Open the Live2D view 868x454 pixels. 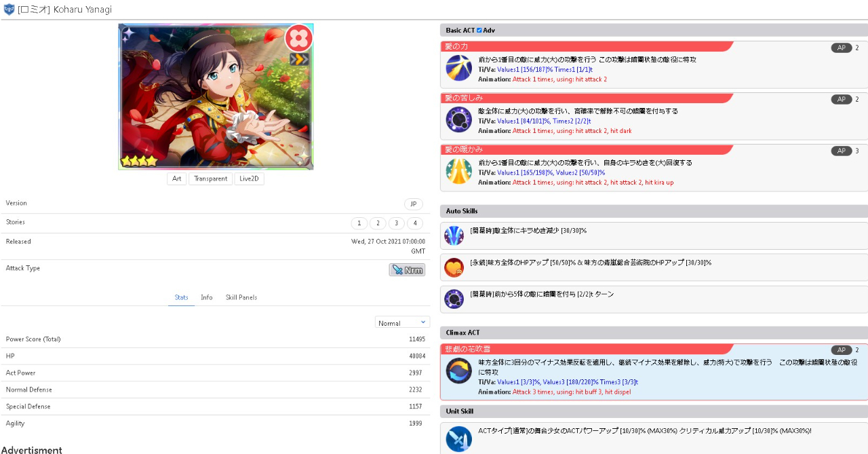coord(249,178)
